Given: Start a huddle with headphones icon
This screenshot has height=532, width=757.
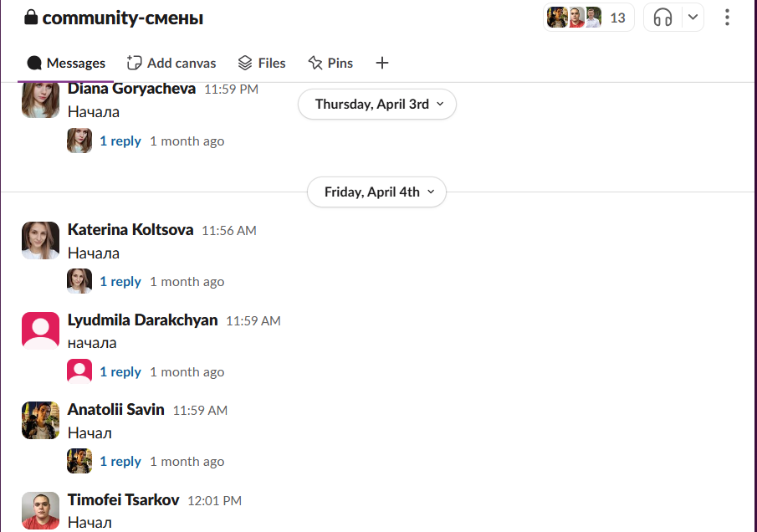Looking at the screenshot, I should point(662,18).
